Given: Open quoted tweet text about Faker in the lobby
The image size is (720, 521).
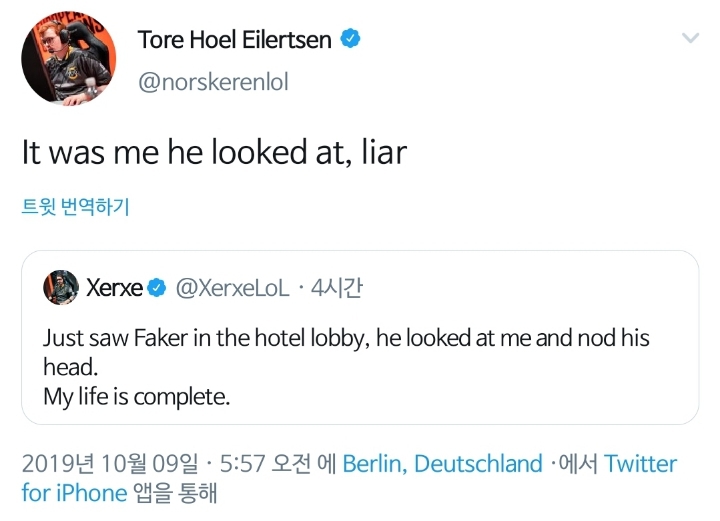Looking at the screenshot, I should point(346,338).
